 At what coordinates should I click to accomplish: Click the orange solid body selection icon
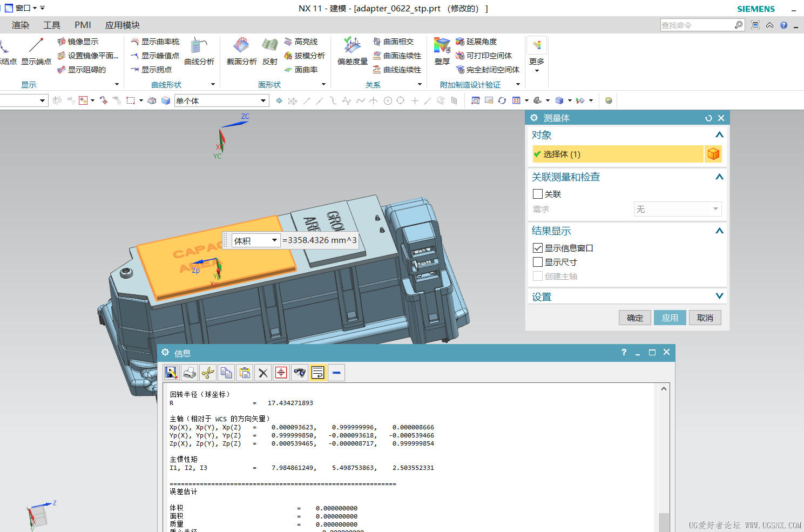(x=713, y=154)
